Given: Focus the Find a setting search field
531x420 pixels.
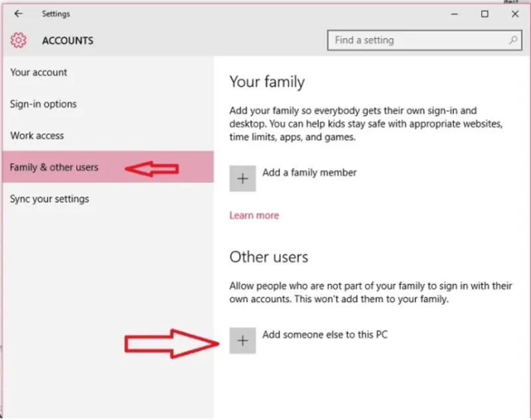Looking at the screenshot, I should pos(418,40).
